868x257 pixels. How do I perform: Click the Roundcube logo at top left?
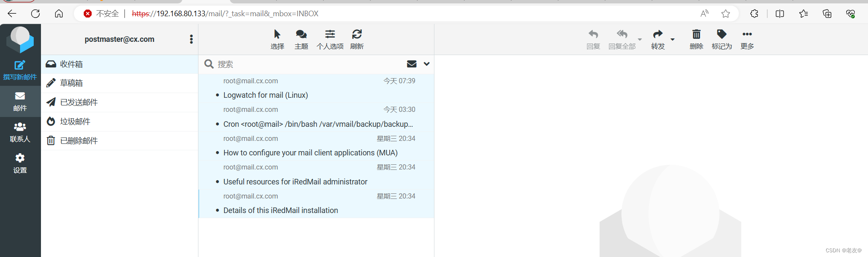coord(20,40)
